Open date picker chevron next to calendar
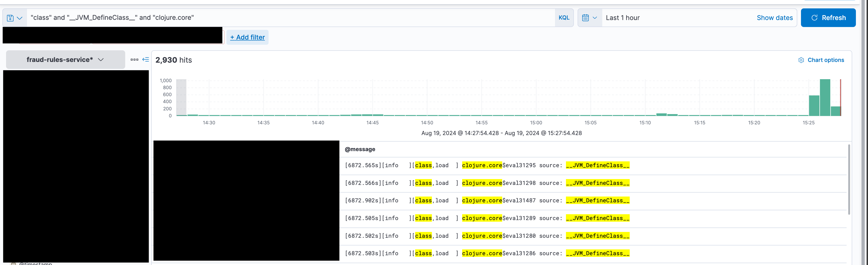 tap(595, 18)
